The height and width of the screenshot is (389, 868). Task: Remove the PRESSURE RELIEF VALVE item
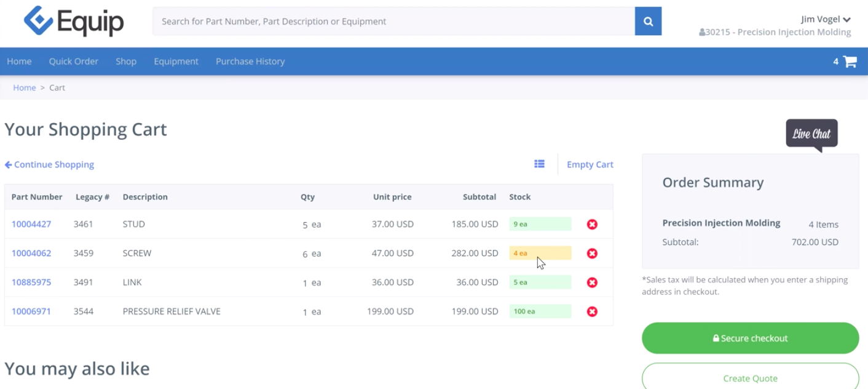point(592,311)
